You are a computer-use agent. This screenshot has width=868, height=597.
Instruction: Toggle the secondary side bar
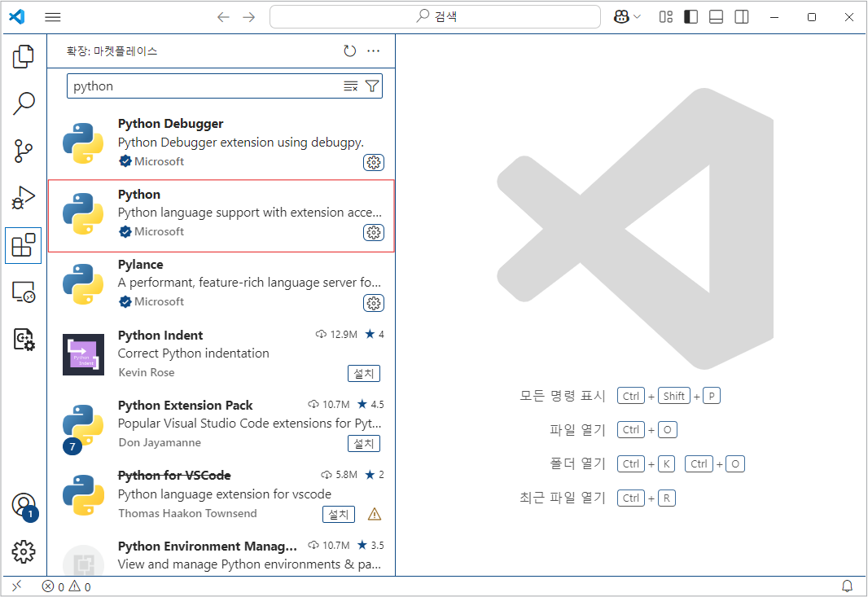742,17
